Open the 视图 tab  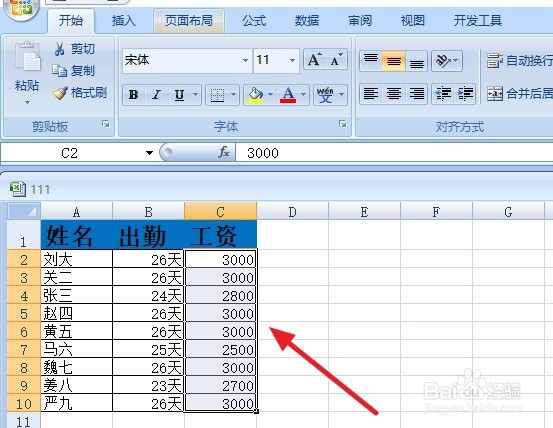click(x=413, y=20)
